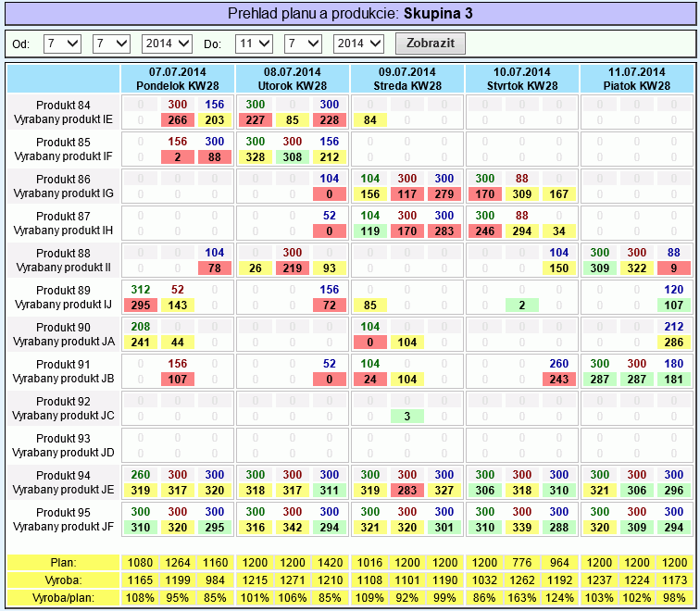Click the 10.07.2014 Stvrtok KW28 column header
This screenshot has width=700, height=611.
(x=522, y=79)
